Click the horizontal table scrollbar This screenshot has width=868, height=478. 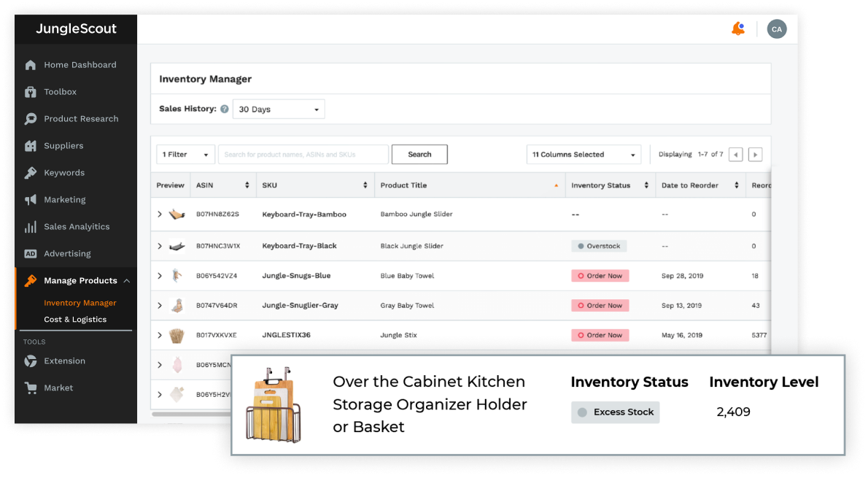point(191,414)
